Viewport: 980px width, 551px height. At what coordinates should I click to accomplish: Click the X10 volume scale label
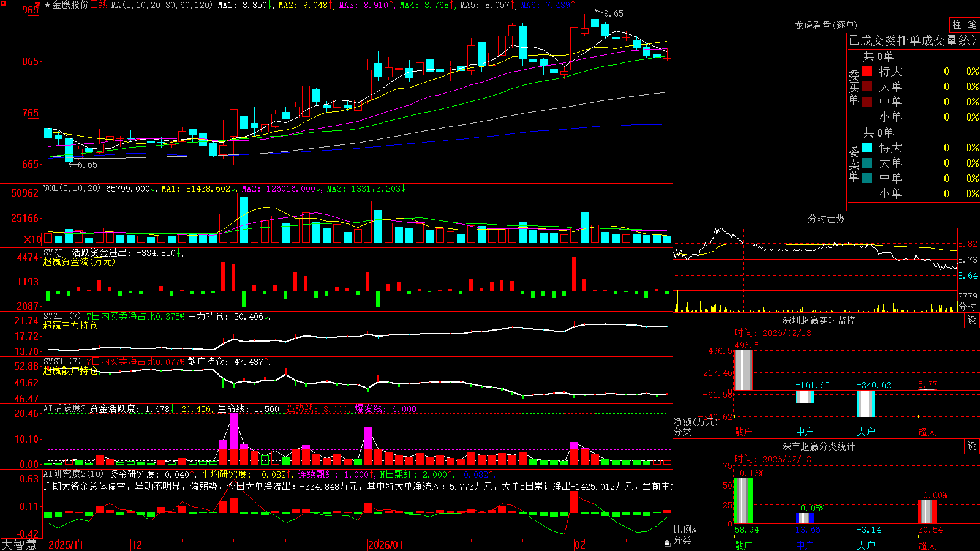[32, 239]
